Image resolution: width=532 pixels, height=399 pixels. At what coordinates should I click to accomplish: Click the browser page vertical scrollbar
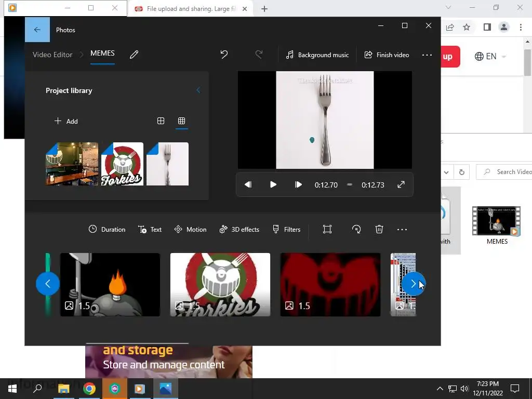coord(527,63)
